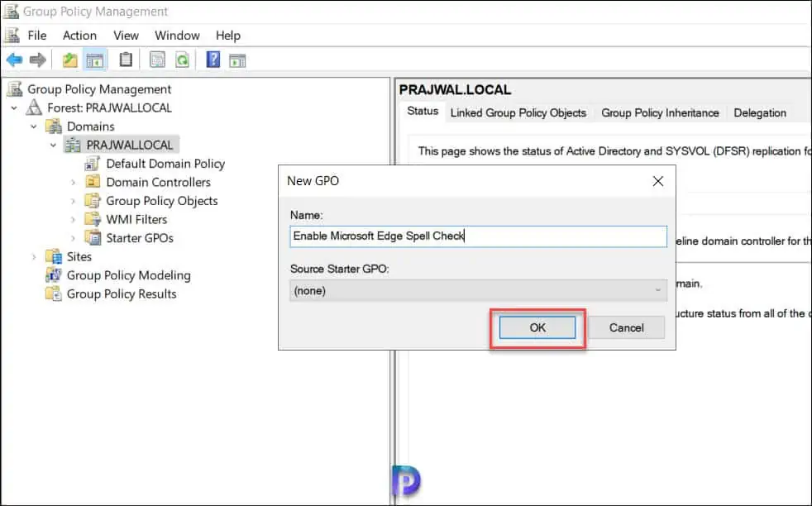Click OK in the New GPO dialog
This screenshot has width=812, height=506.
pyautogui.click(x=537, y=328)
